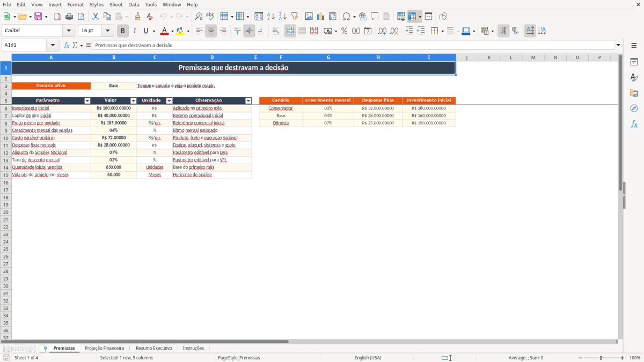The width and height of the screenshot is (644, 362).
Task: Expand the font name Calibri dropdown
Action: click(69, 31)
